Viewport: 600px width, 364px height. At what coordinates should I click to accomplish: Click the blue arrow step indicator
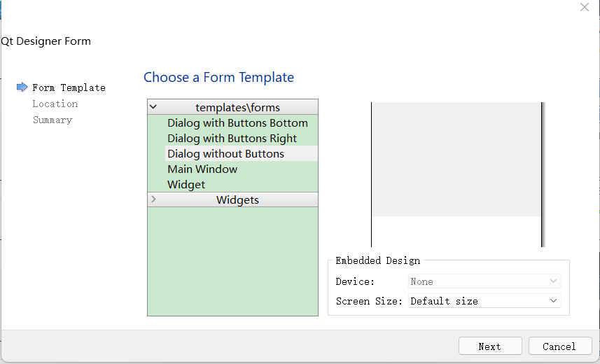tap(22, 87)
